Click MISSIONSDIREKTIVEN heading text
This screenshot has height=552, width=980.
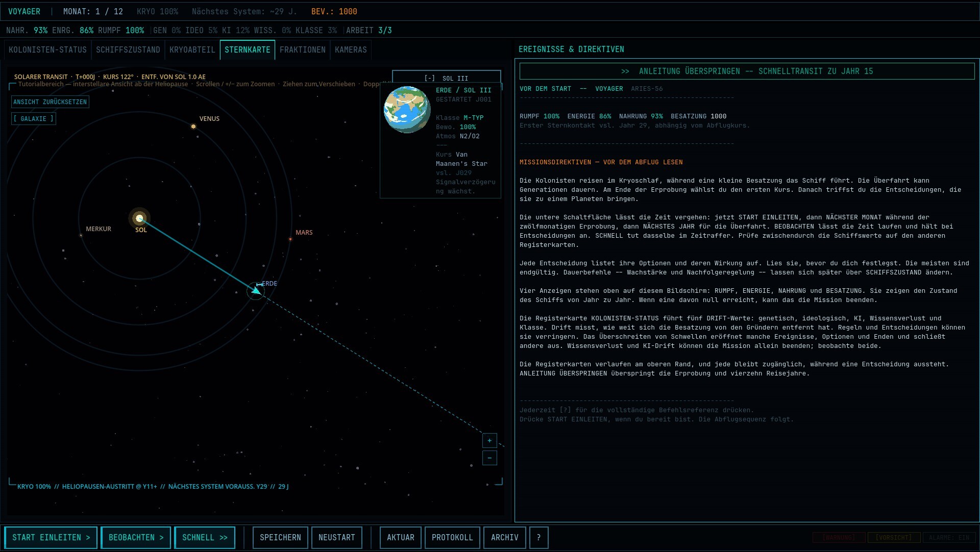601,162
